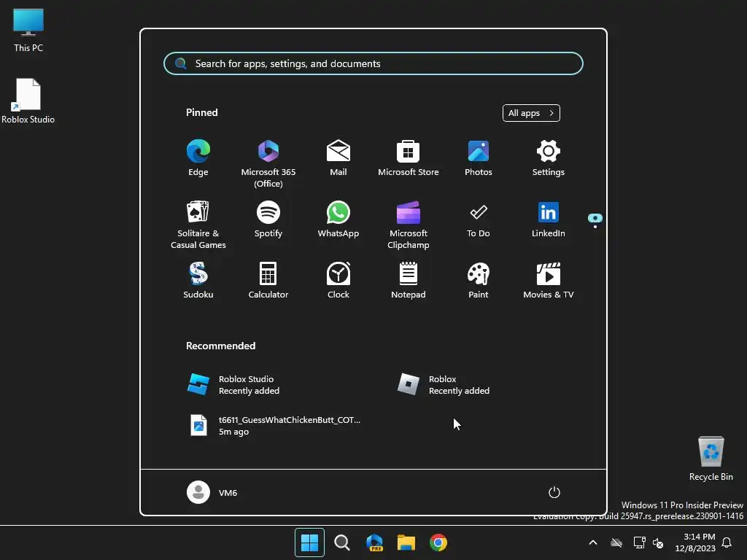Viewport: 747px width, 560px height.
Task: Open WhatsApp pinned app
Action: click(x=338, y=219)
